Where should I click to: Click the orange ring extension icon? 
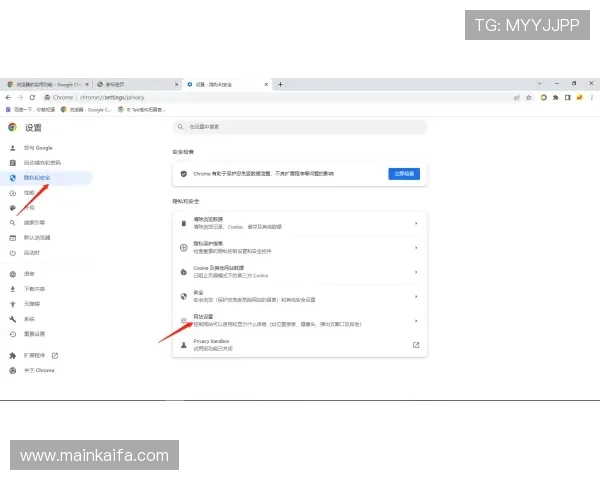pos(543,98)
